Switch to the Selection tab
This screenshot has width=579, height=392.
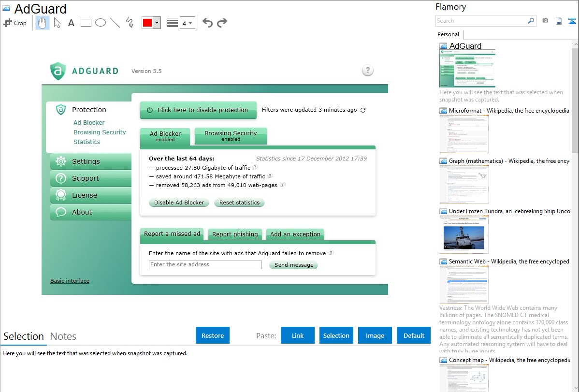point(24,336)
